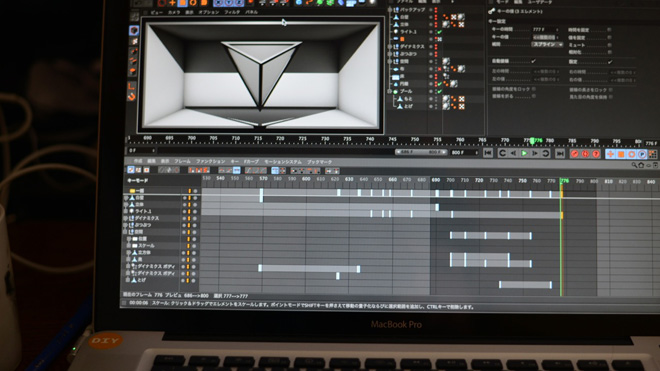Select the ライト.1 light object
660x371 pixels.
[408, 32]
